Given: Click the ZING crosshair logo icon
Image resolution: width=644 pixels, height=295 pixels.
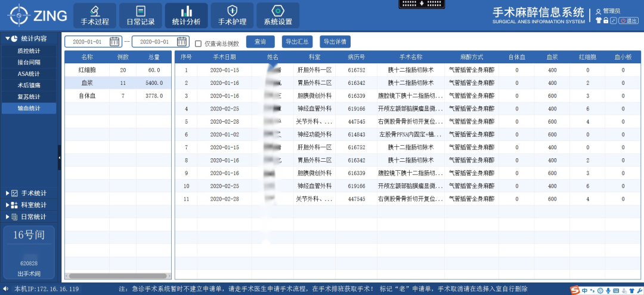Looking at the screenshot, I should [x=19, y=16].
